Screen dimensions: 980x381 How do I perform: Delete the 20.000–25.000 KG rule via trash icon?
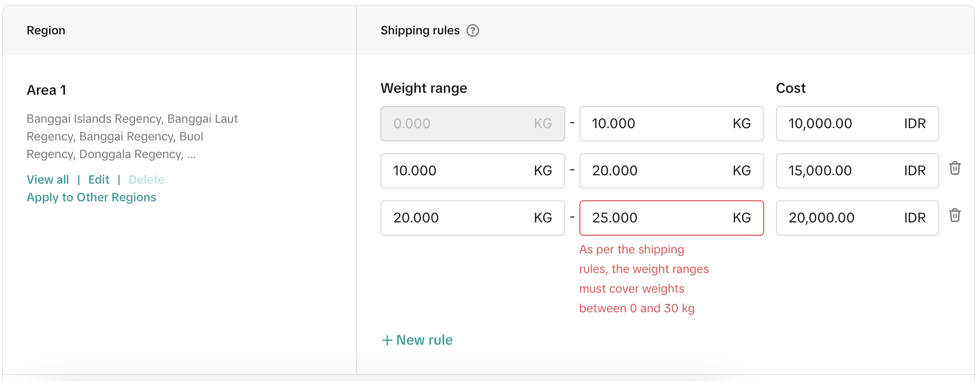click(954, 216)
